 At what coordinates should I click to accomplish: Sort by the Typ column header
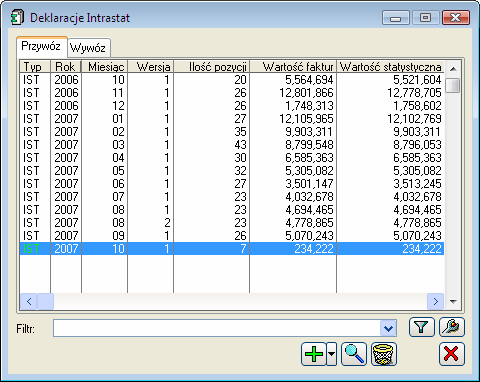35,67
